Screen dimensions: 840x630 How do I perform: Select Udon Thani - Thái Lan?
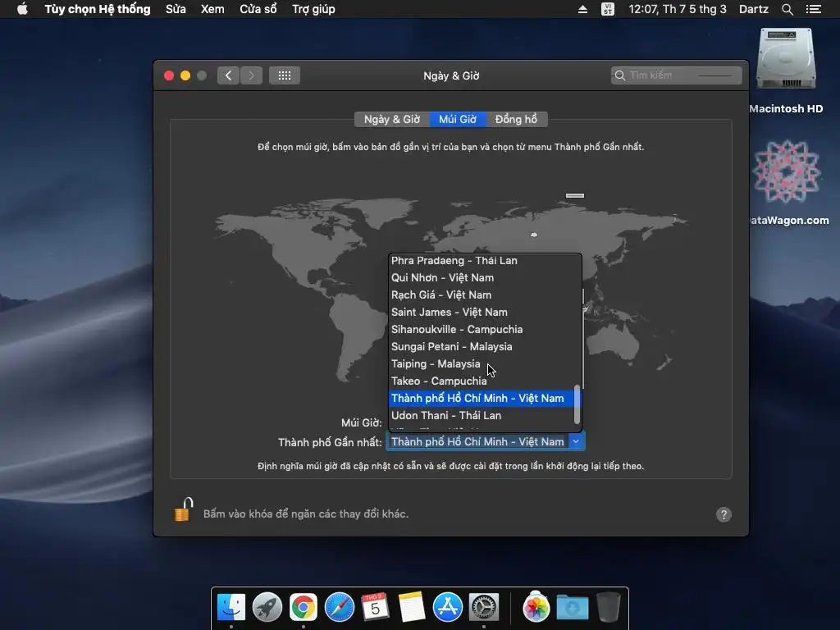482,415
